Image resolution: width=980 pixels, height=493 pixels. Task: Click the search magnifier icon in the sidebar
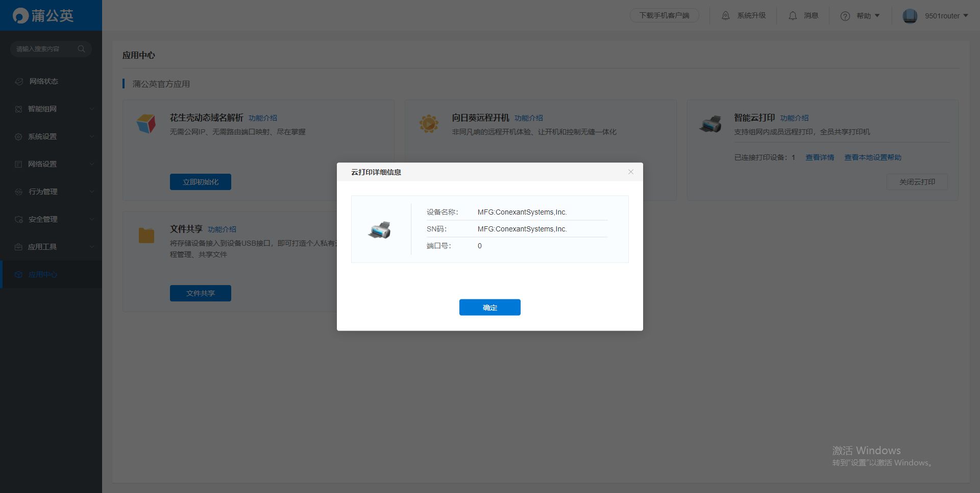point(81,49)
